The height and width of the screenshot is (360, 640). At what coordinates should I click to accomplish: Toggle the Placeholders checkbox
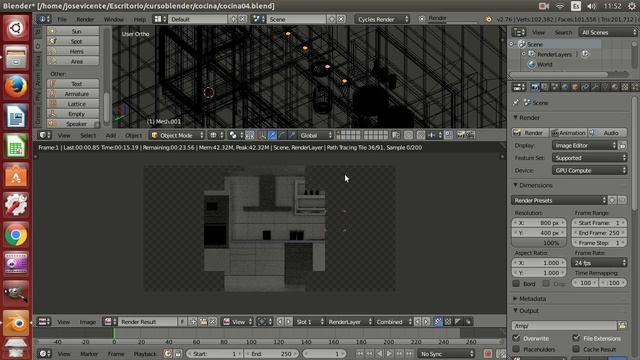[516, 349]
